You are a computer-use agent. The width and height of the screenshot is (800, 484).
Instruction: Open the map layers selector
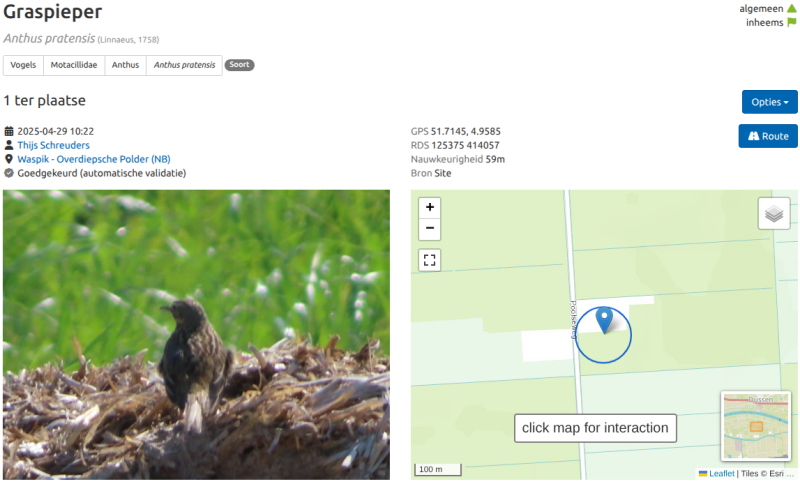click(774, 213)
